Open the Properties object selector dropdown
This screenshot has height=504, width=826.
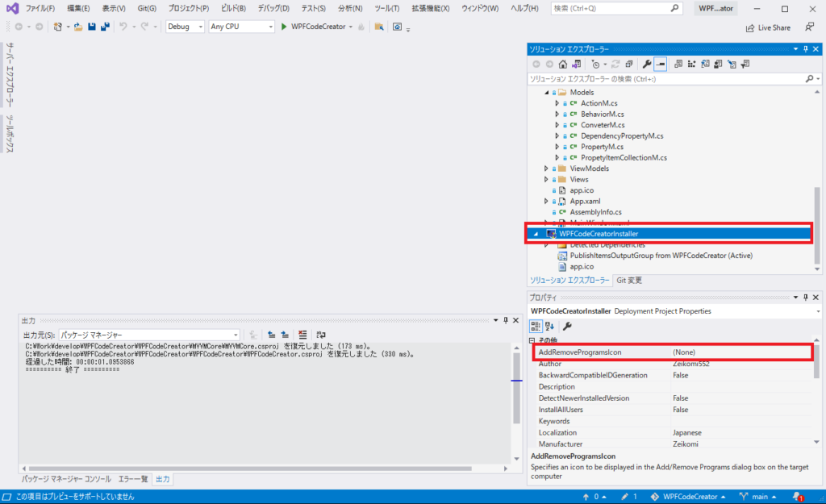coord(818,311)
